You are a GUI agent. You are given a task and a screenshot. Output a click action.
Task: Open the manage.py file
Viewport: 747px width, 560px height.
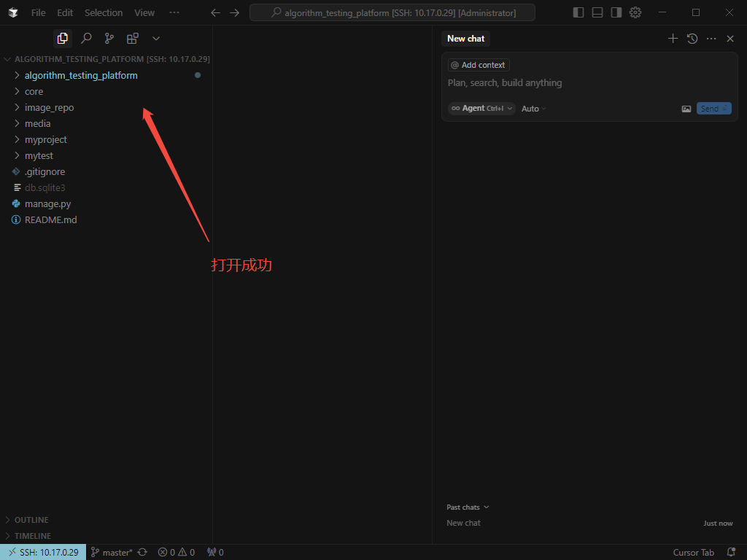[x=107, y=204]
